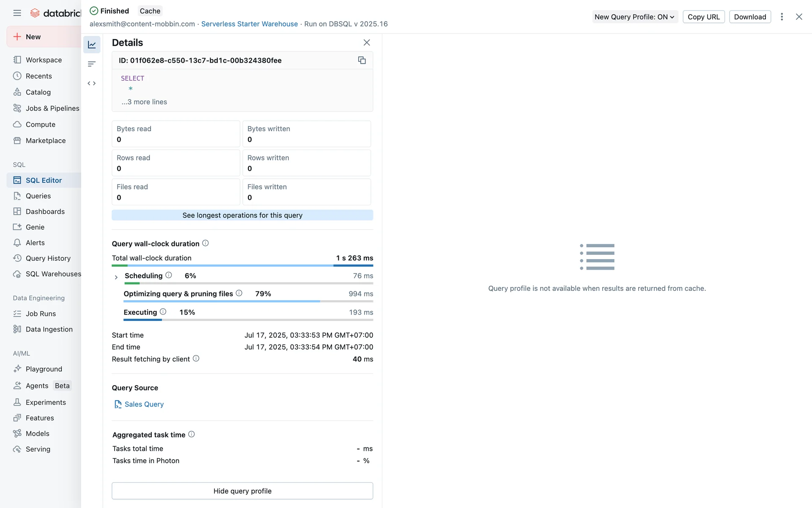The image size is (812, 508).
Task: Open the hamburger navigation menu
Action: [17, 13]
